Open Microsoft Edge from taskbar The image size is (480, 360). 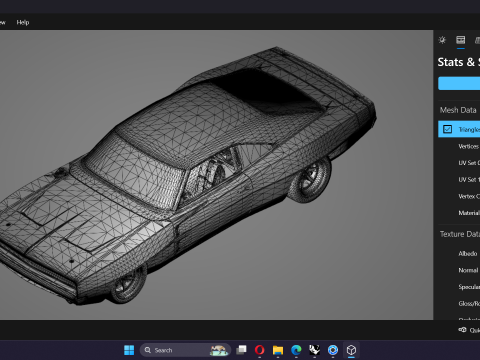[x=296, y=350]
